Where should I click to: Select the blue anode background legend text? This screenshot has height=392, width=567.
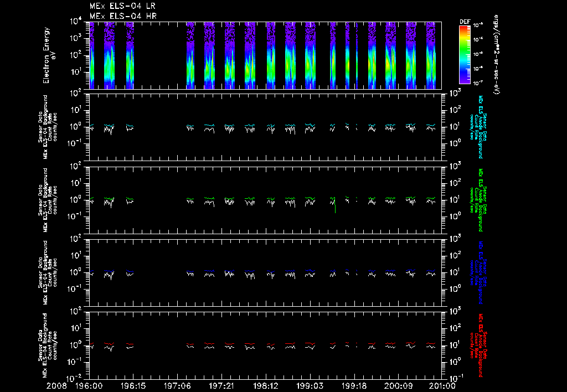(x=478, y=272)
